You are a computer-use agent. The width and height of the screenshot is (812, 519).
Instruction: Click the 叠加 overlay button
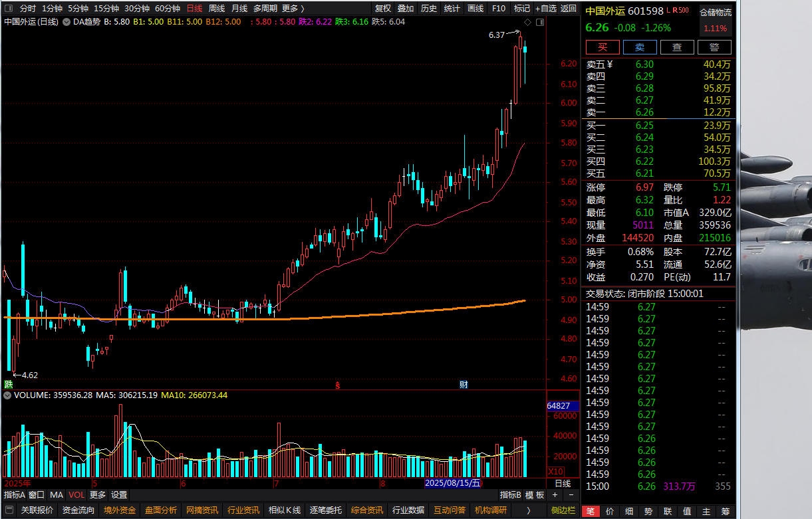point(406,9)
